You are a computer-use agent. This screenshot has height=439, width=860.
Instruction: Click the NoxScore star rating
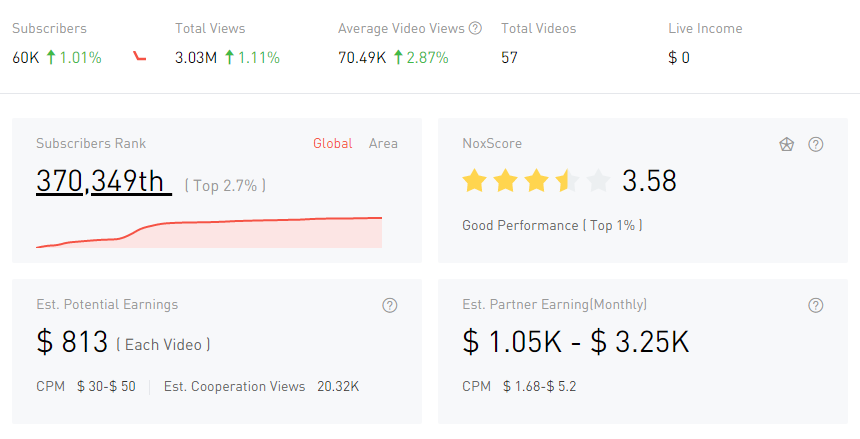coord(535,181)
